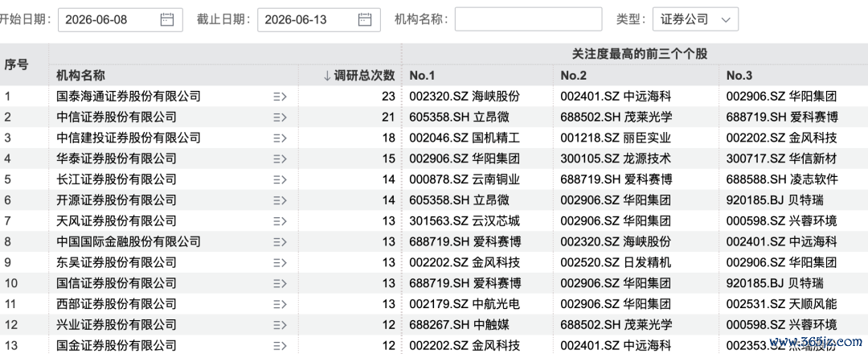Image resolution: width=868 pixels, height=354 pixels.
Task: Click survey count 21 for 中信证券
Action: (x=389, y=117)
